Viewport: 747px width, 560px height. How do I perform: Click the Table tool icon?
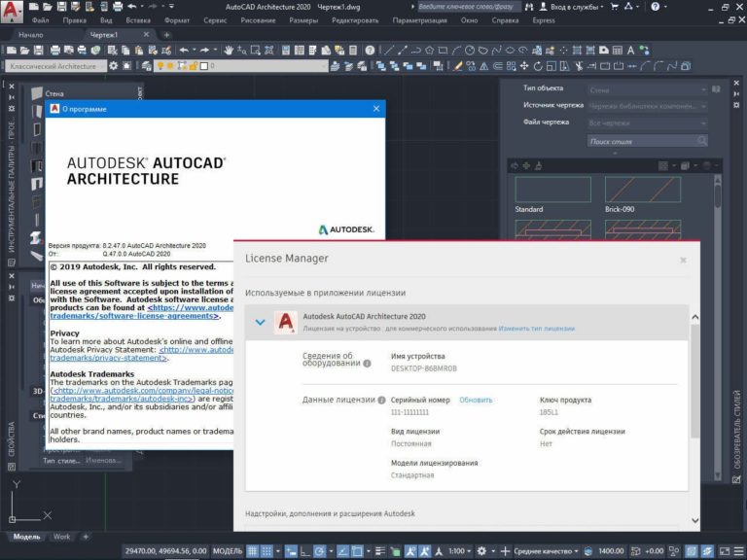(x=618, y=50)
